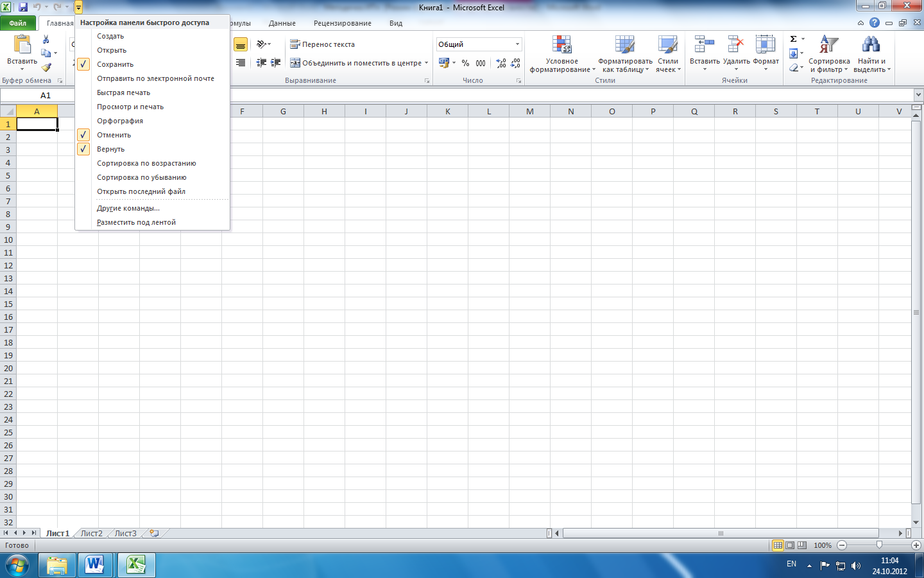
Task: Switch to the Вид ribbon tab
Action: click(x=396, y=23)
